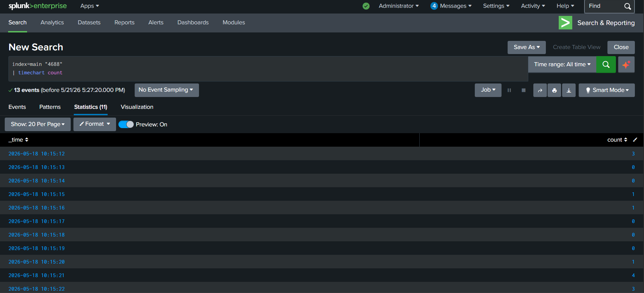Click the time 2026-05-18 10:15:17
644x293 pixels.
pos(37,221)
